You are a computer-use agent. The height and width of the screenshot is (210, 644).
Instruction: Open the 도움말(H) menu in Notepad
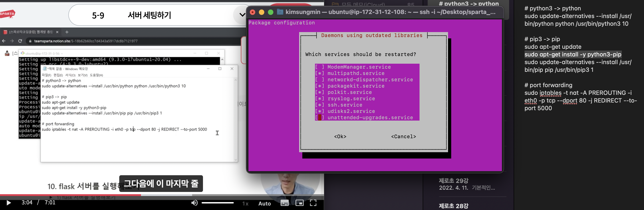pyautogui.click(x=96, y=75)
